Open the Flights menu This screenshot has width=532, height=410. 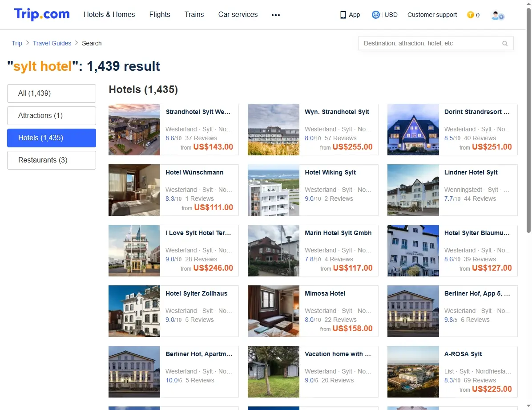click(x=160, y=15)
